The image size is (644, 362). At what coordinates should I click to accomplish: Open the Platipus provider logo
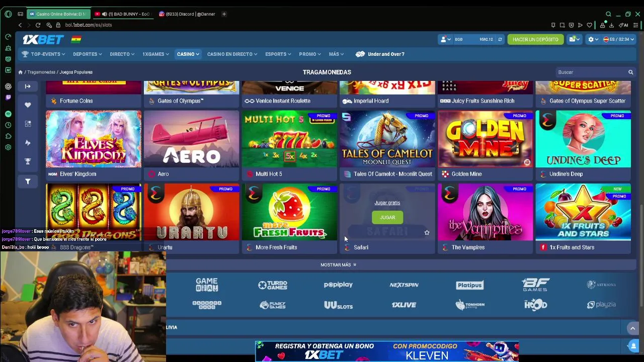point(469,285)
